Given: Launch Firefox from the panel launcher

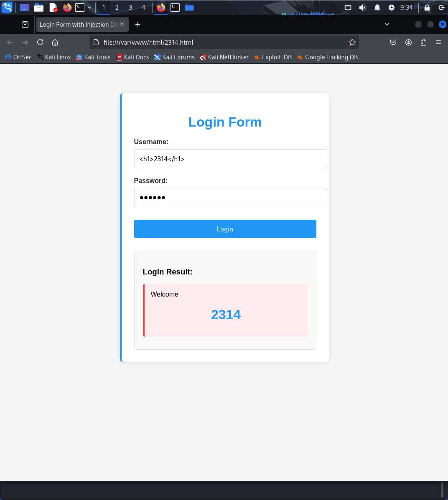Looking at the screenshot, I should coord(67,8).
